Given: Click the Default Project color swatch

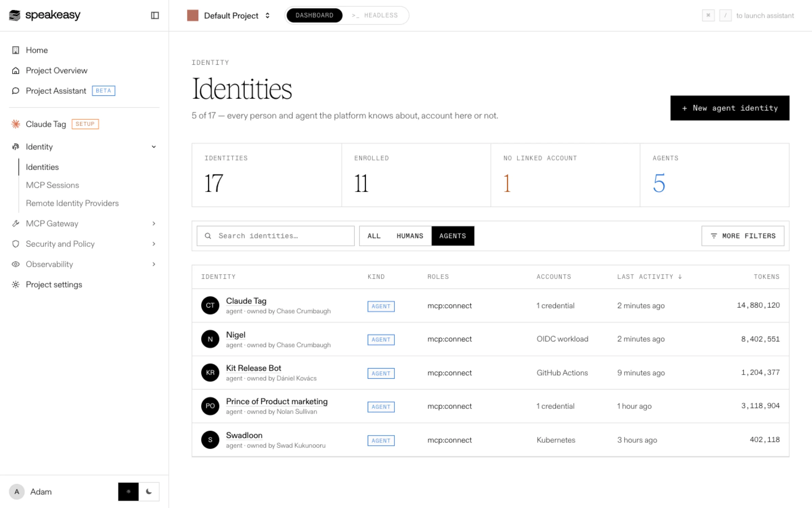Looking at the screenshot, I should (193, 16).
